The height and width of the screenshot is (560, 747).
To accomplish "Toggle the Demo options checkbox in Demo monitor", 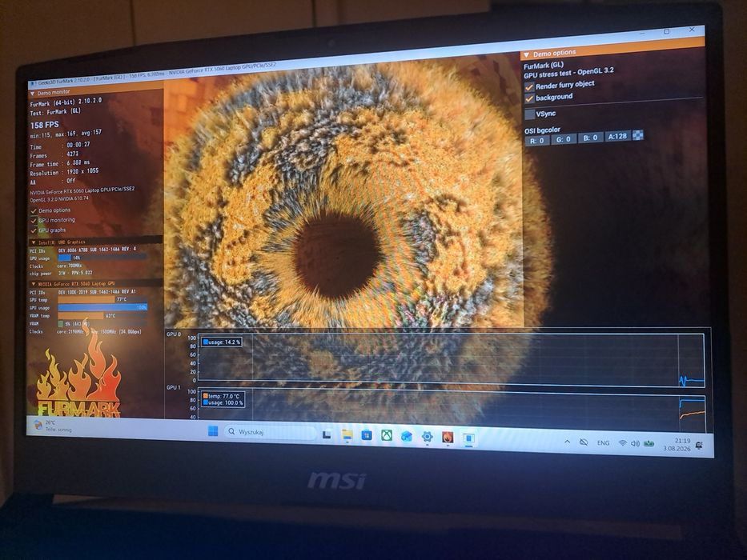I will pos(34,211).
